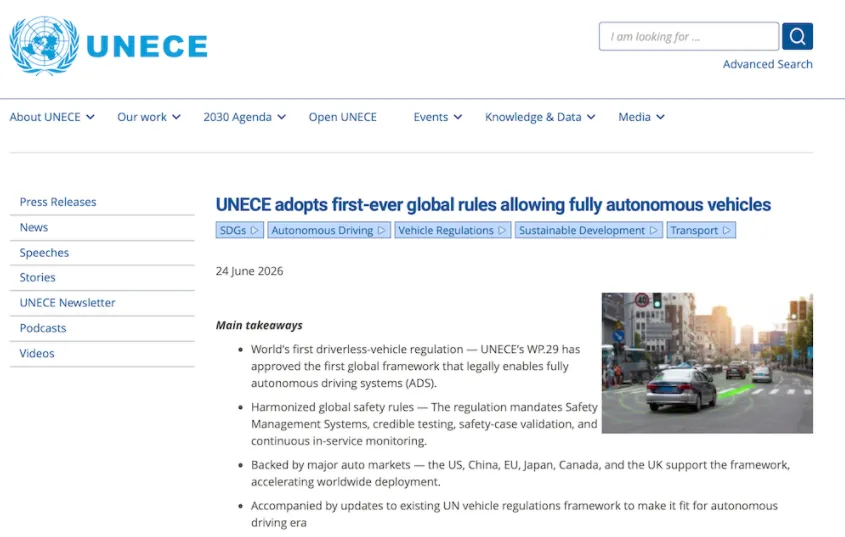Click the SDGs tag

(x=239, y=230)
